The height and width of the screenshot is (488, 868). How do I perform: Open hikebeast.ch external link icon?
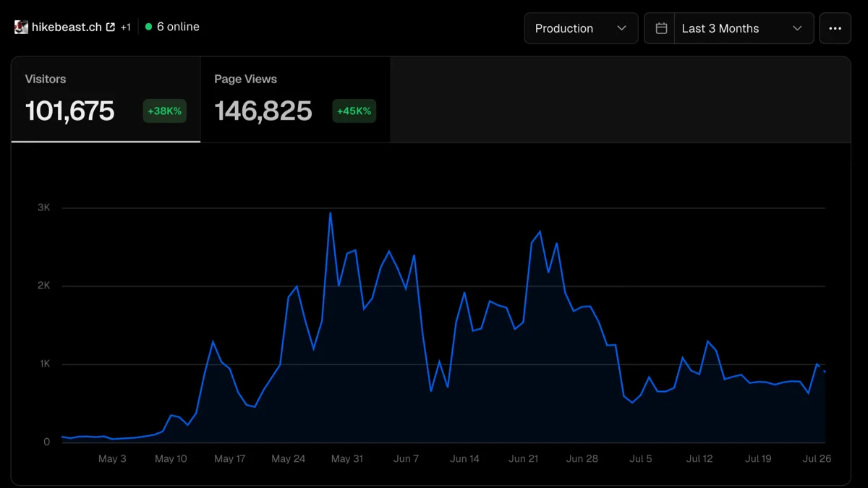pos(111,27)
